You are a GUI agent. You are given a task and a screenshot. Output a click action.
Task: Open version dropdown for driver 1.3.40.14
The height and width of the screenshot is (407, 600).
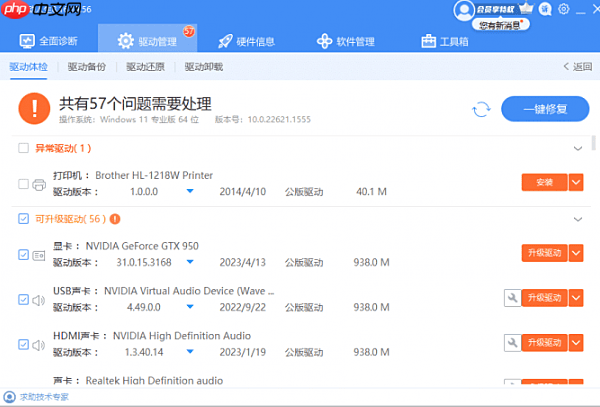(190, 351)
